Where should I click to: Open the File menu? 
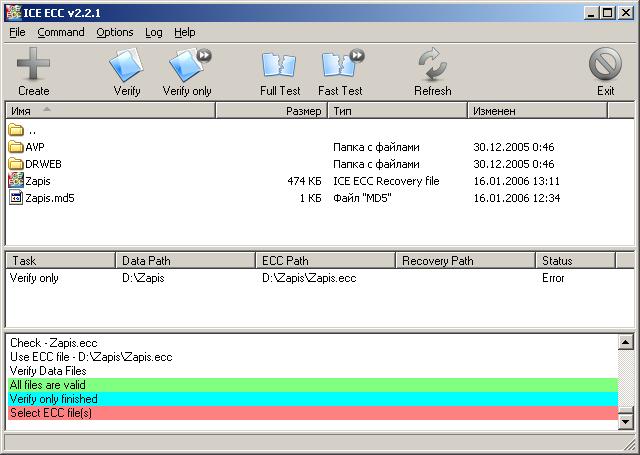pyautogui.click(x=17, y=32)
